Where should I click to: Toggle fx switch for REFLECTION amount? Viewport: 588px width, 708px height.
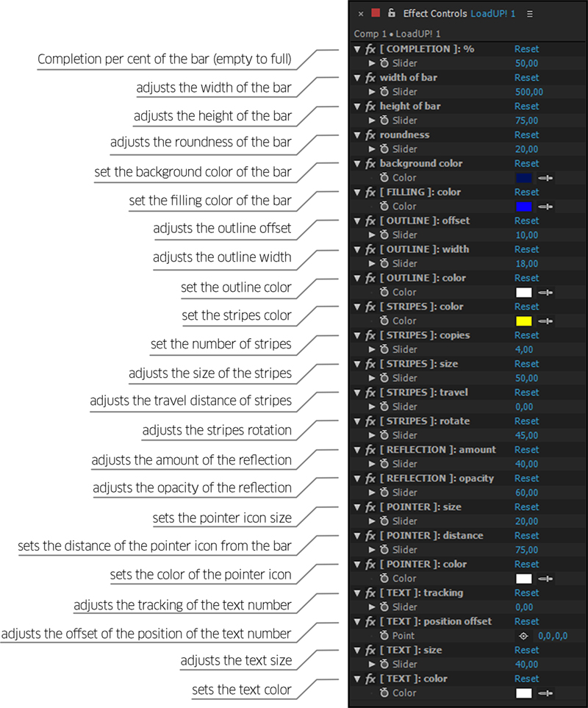tap(370, 450)
